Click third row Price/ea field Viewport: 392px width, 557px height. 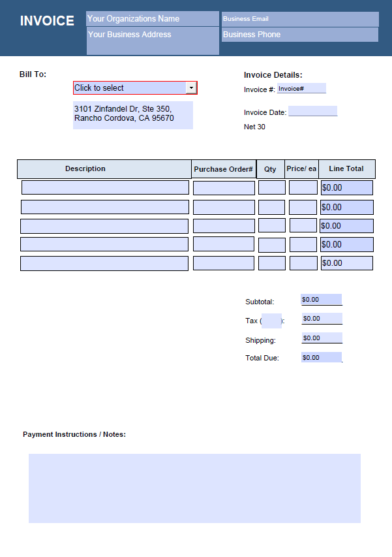pyautogui.click(x=303, y=225)
